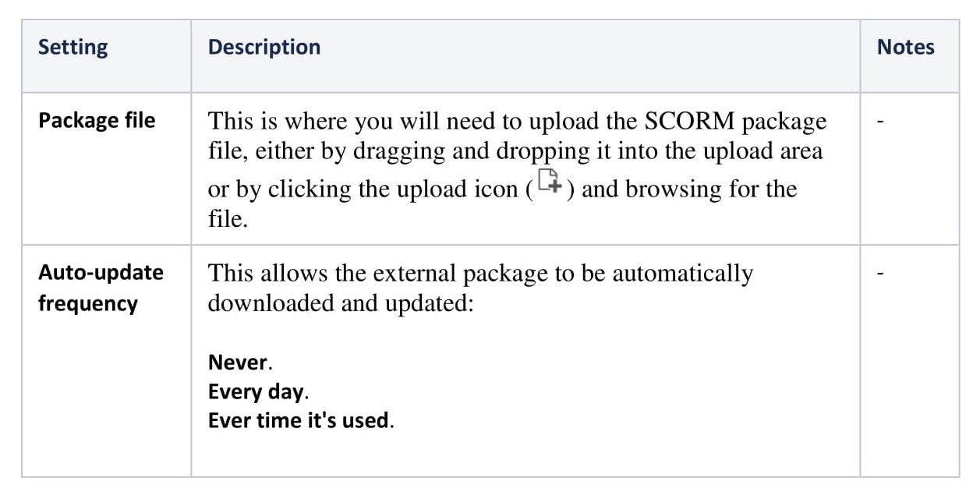Click the dash in Package file notes cell
This screenshot has width=980, height=492.
[880, 122]
